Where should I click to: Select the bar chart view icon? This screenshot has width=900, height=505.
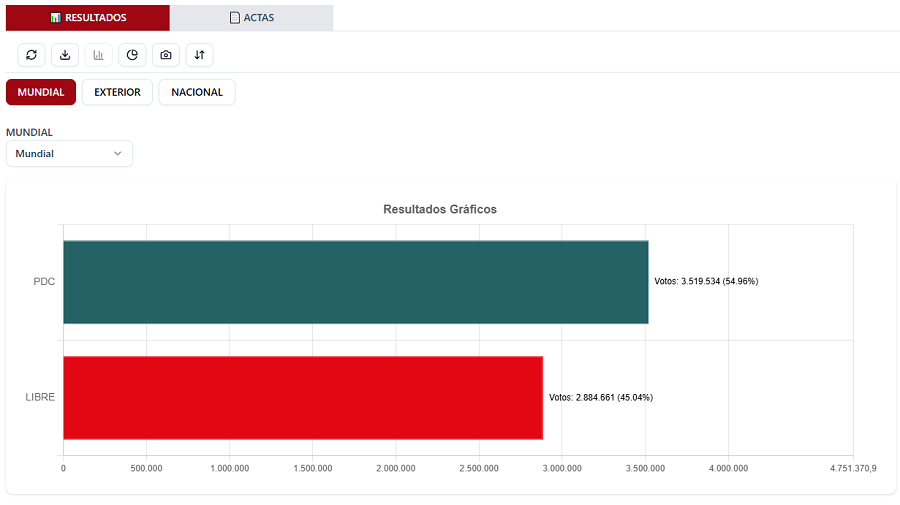pos(98,55)
